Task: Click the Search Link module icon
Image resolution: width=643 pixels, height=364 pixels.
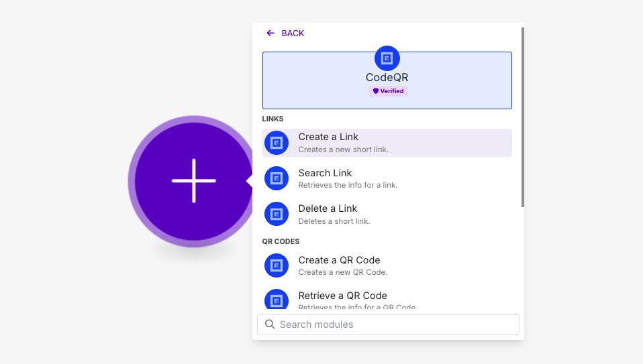Action: (x=277, y=178)
